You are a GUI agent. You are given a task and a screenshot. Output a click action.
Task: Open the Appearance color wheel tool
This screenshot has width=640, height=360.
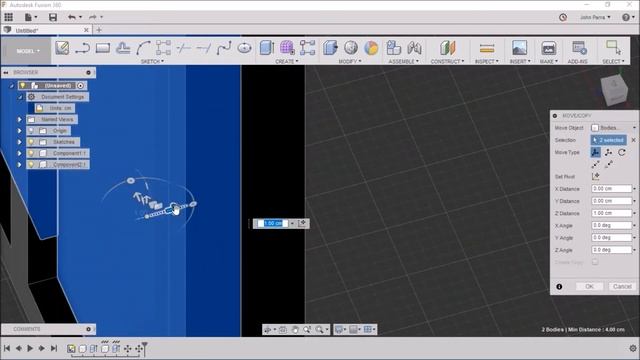click(371, 48)
